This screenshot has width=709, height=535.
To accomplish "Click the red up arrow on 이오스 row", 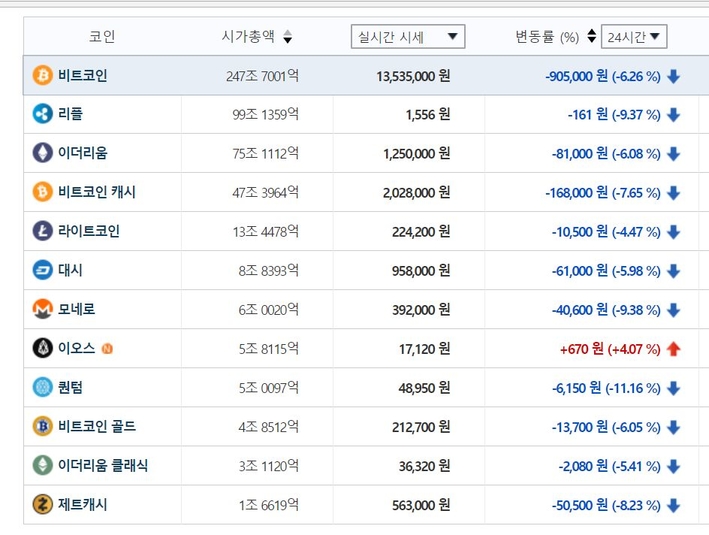I will pyautogui.click(x=673, y=349).
